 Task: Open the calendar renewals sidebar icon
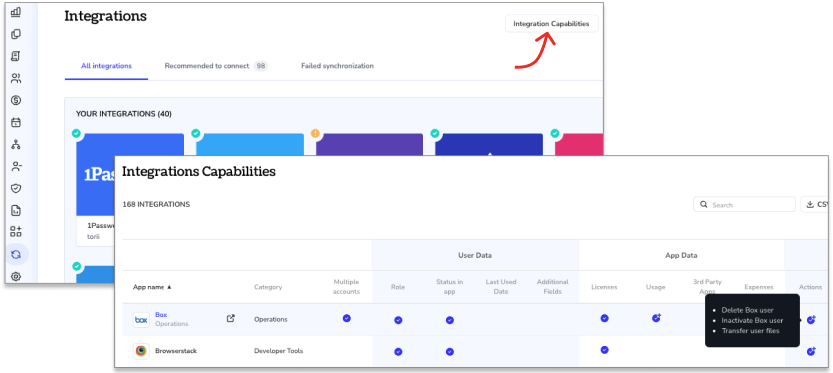coord(16,122)
